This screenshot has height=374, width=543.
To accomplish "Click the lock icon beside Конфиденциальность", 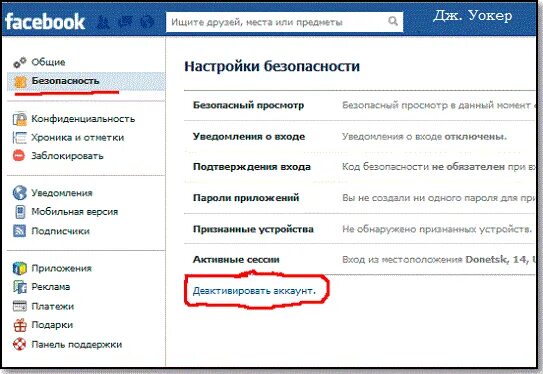I will [20, 119].
